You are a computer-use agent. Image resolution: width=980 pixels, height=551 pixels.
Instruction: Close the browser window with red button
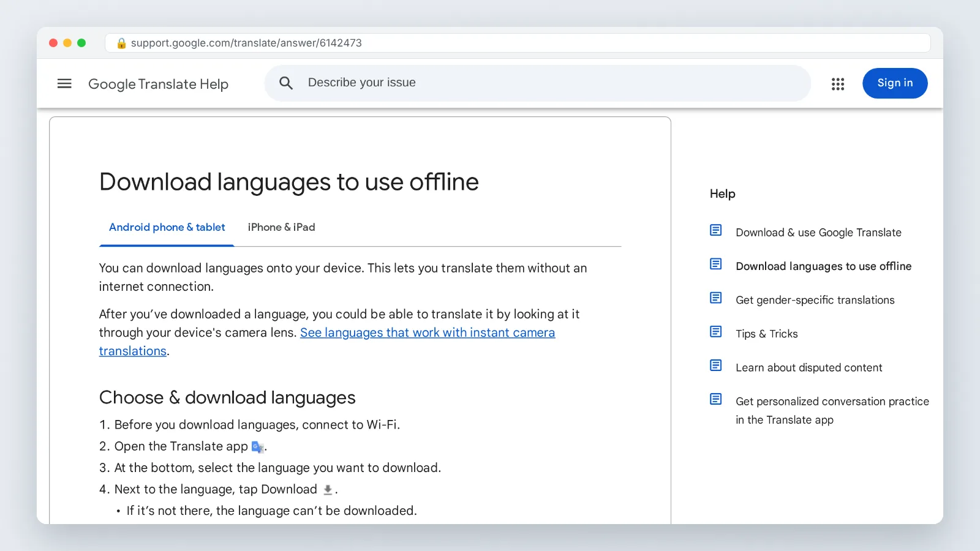click(53, 43)
